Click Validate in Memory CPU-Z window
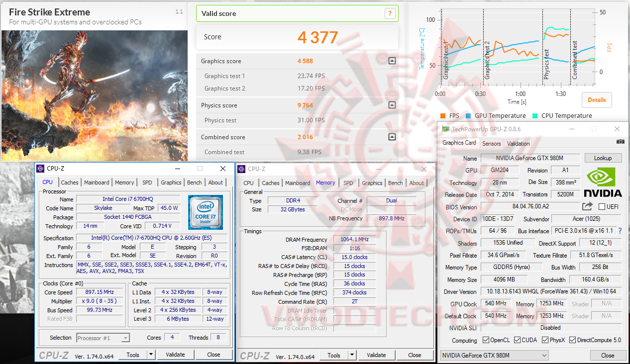 (x=376, y=355)
